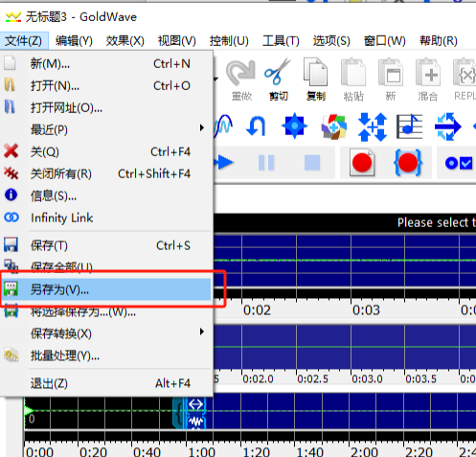The height and width of the screenshot is (457, 476).
Task: Click the gear icon beside 批量处理(Y)
Action: pyautogui.click(x=11, y=354)
